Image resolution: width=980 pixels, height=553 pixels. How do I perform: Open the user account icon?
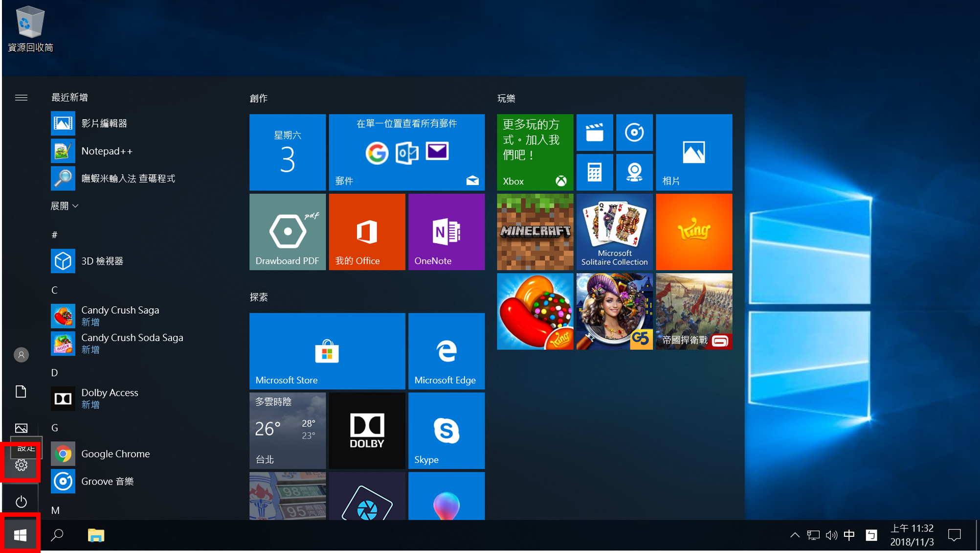pyautogui.click(x=21, y=355)
